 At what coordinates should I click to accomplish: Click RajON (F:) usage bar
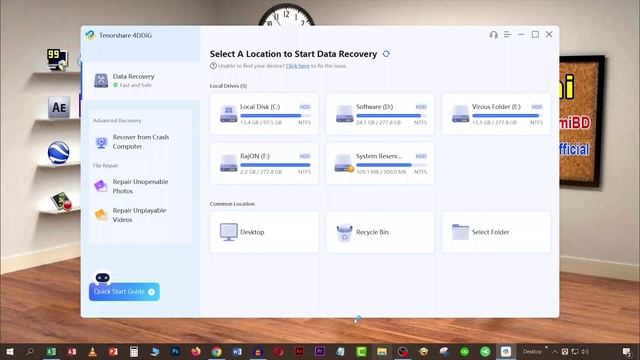pos(276,165)
